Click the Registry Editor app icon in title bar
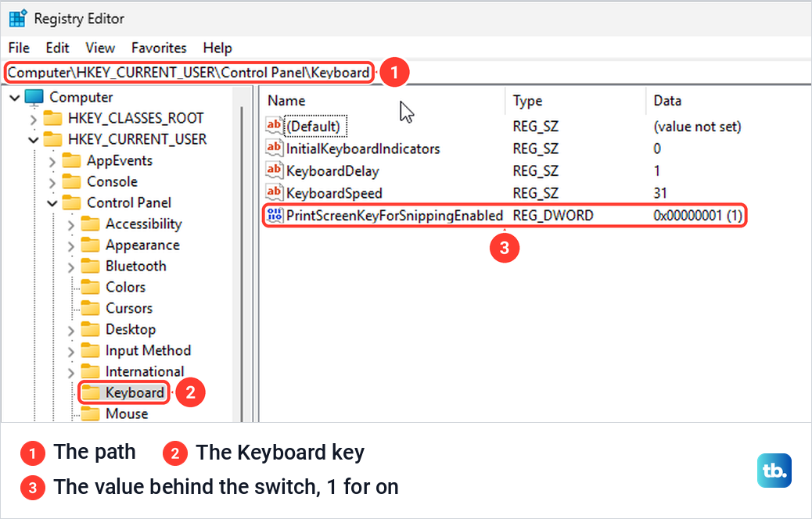The height and width of the screenshot is (519, 812). (x=18, y=18)
